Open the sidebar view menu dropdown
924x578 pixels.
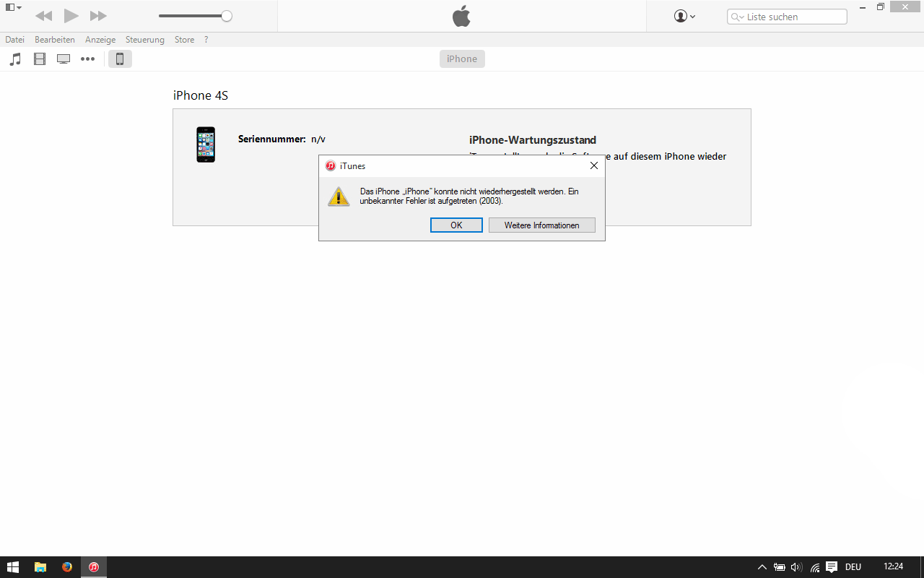[13, 7]
